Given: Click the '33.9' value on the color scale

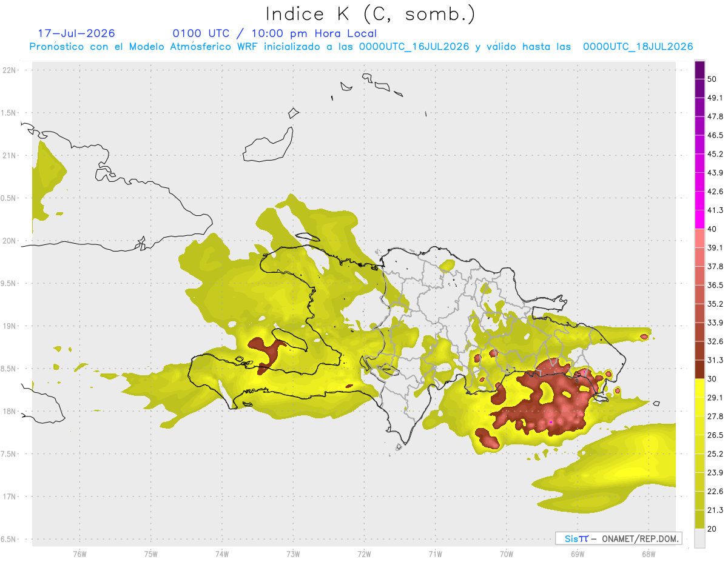Looking at the screenshot, I should tap(715, 323).
